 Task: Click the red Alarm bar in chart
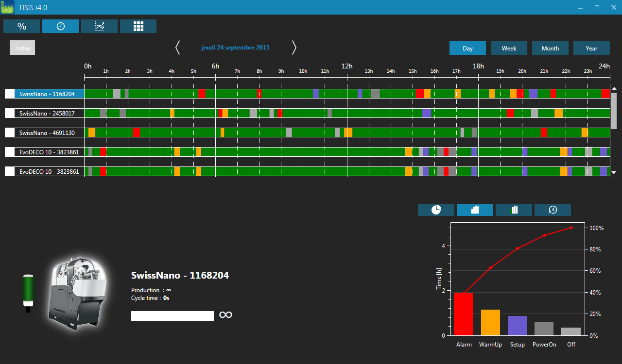click(x=464, y=314)
